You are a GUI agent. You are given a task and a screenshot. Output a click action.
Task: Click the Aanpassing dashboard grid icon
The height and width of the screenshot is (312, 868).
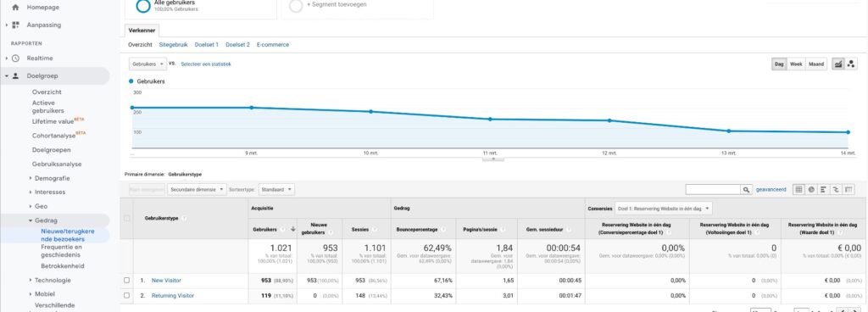(x=15, y=25)
